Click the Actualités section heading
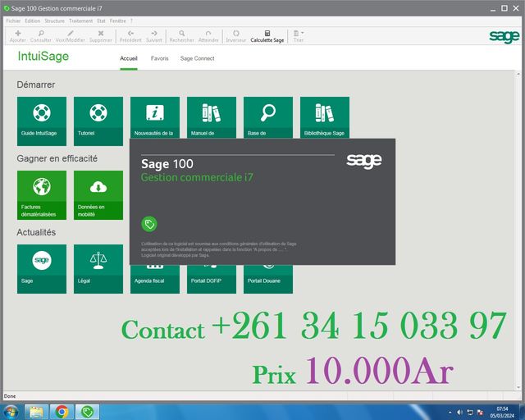This screenshot has height=420, width=525. tap(36, 232)
